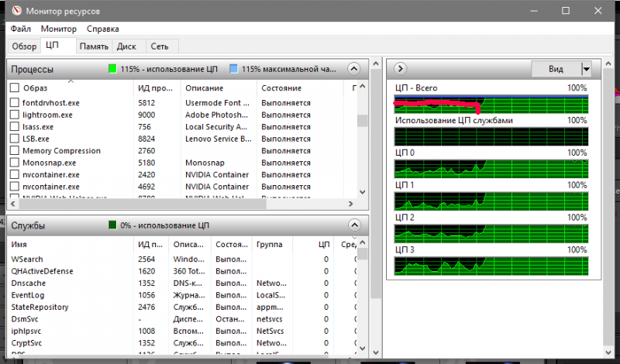Sort services by Группа column
Viewport: 620px width, 364px height.
[269, 244]
